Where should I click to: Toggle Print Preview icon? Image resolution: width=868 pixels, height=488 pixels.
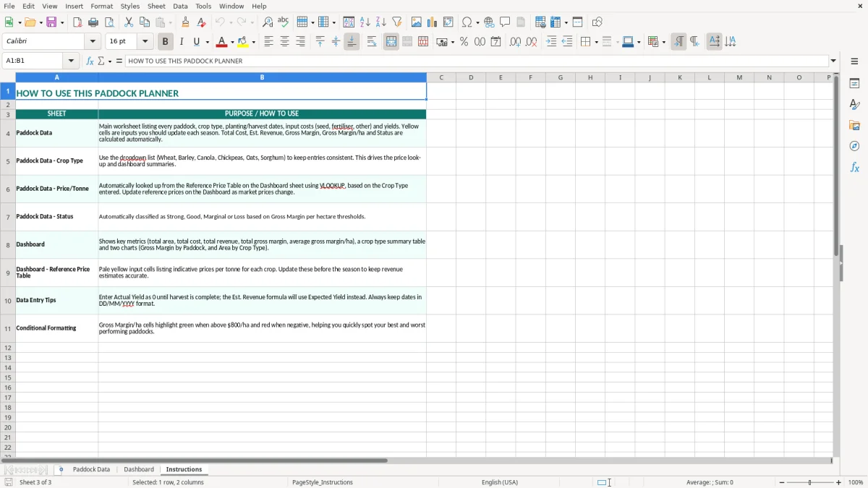click(x=109, y=22)
